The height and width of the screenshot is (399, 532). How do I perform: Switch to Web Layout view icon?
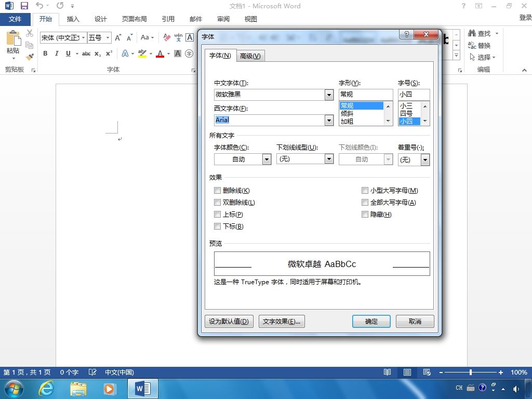click(x=427, y=372)
